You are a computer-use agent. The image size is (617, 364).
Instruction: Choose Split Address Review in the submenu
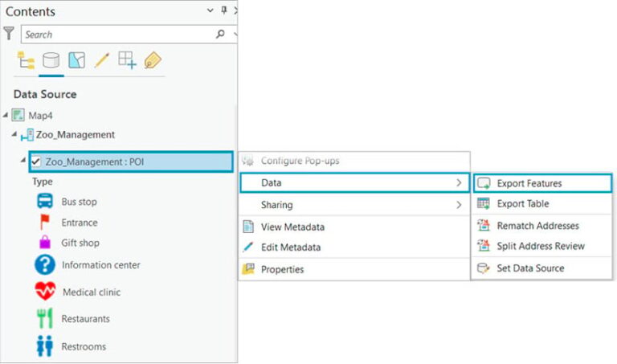pos(542,246)
